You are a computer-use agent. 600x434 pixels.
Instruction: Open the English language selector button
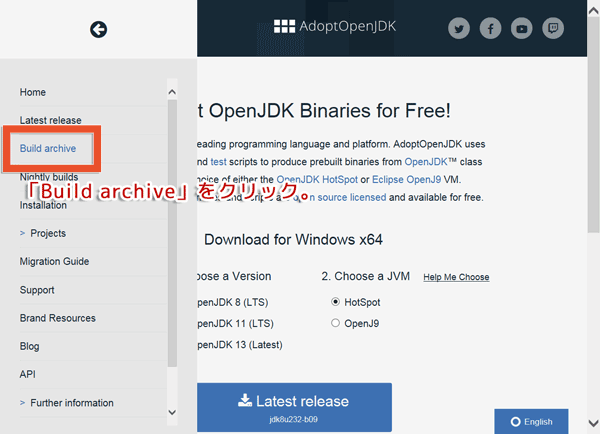(531, 421)
